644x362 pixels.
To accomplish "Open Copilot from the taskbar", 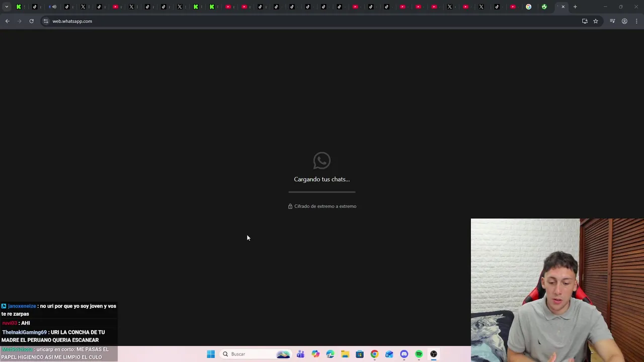I will click(315, 354).
